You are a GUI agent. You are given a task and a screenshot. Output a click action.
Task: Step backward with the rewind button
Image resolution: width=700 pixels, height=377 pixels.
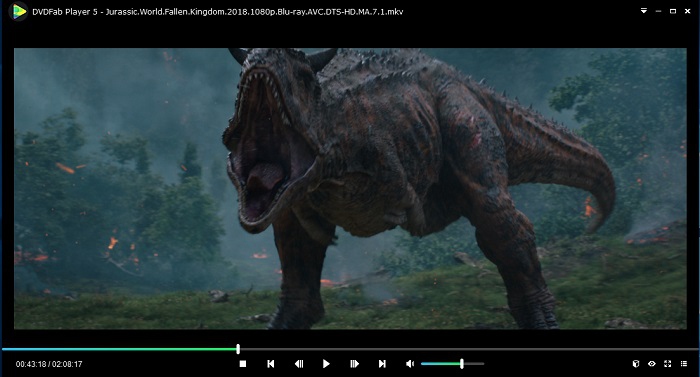(x=299, y=364)
